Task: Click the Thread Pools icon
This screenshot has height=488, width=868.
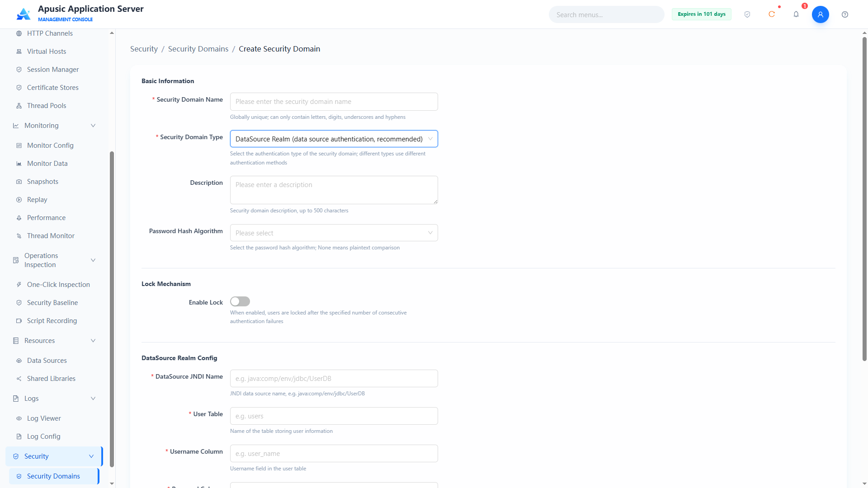Action: click(x=19, y=106)
